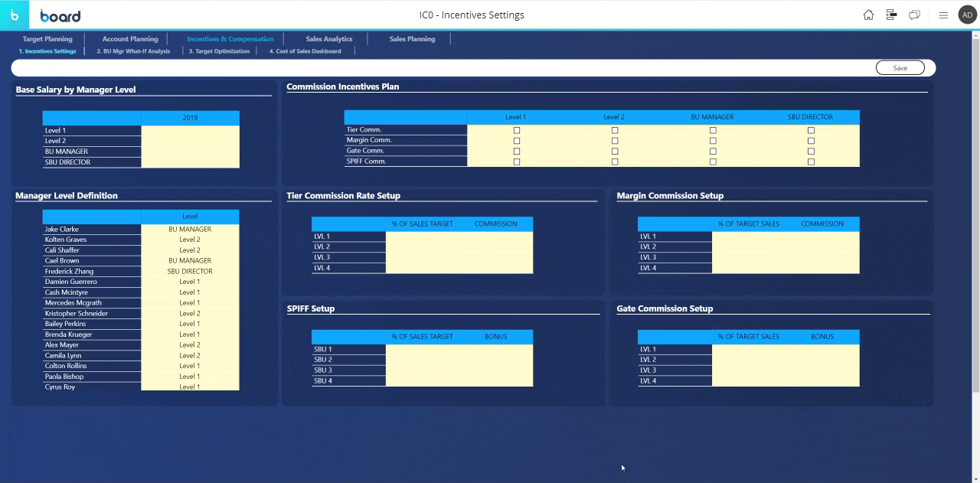Click the 2019 salary cell for Level 1

pos(190,129)
